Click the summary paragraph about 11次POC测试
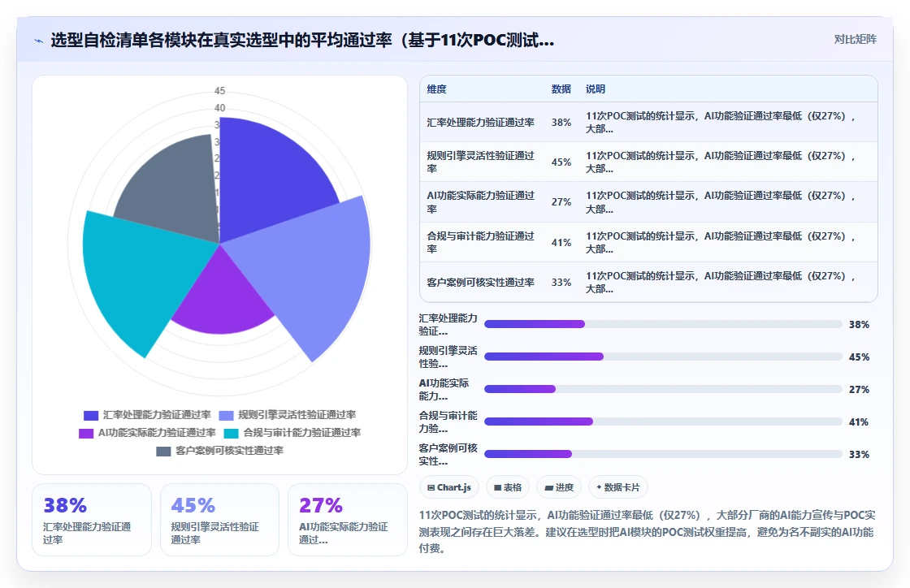 (647, 532)
